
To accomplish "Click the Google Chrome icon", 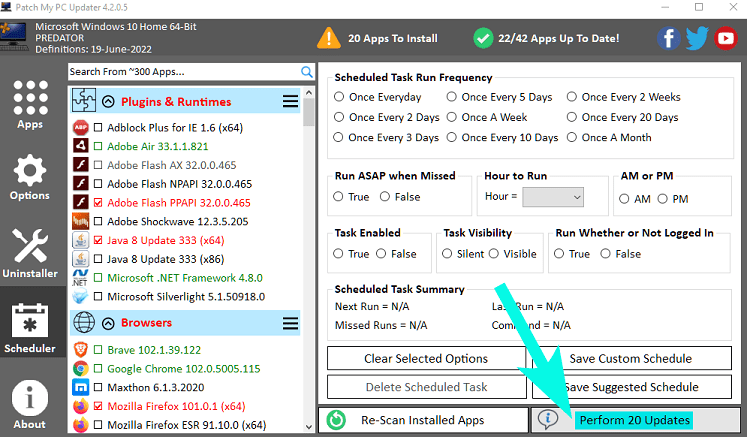I will (81, 368).
